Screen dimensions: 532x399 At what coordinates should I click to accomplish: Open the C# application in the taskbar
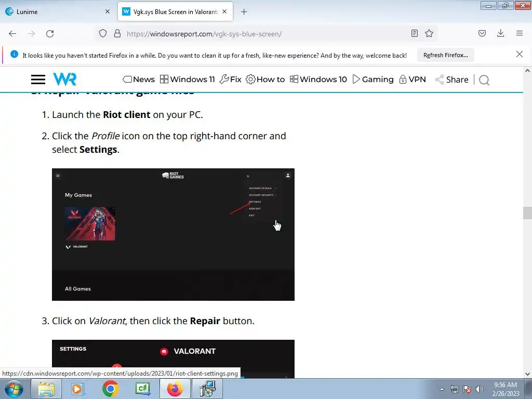[x=142, y=389]
